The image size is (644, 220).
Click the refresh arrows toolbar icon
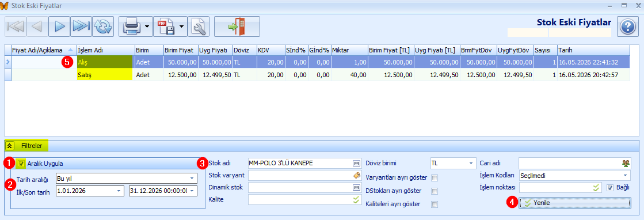[x=102, y=26]
